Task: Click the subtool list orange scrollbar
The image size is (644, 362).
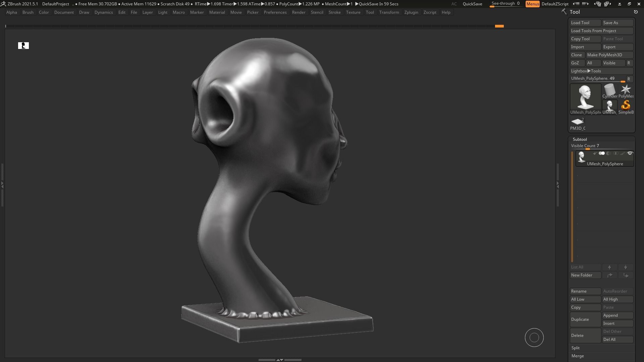Action: (572, 207)
